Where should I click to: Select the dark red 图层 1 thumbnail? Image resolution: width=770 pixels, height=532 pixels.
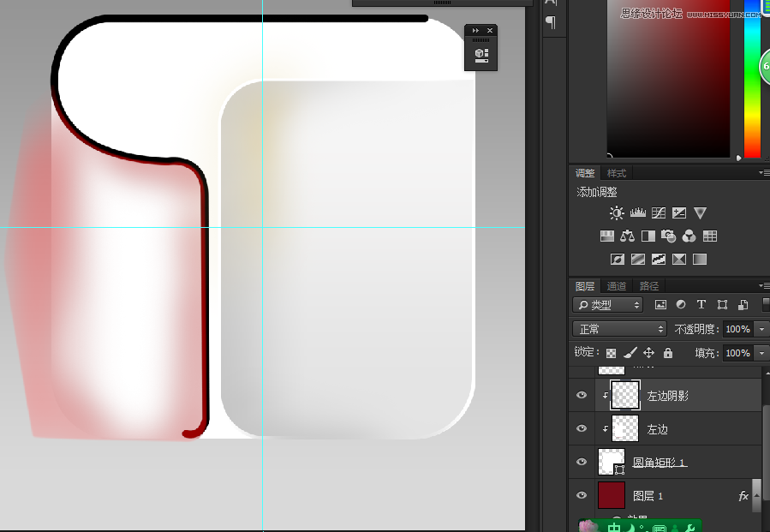pos(612,495)
